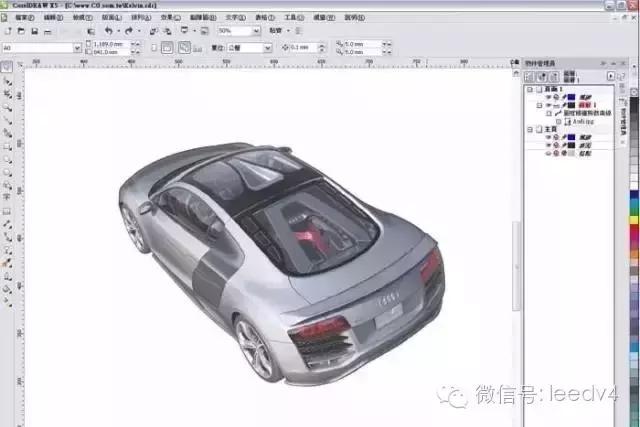This screenshot has height=427, width=640.
Task: Toggle Edit Across Layers in Object Manager
Action: point(542,76)
